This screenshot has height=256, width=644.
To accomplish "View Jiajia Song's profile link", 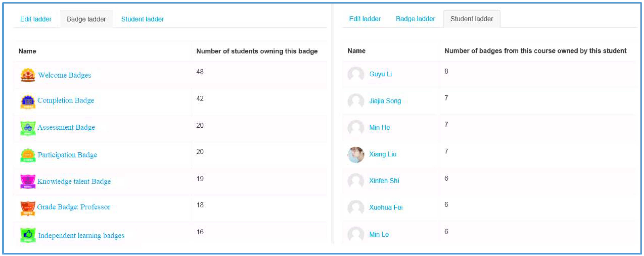I will [385, 101].
